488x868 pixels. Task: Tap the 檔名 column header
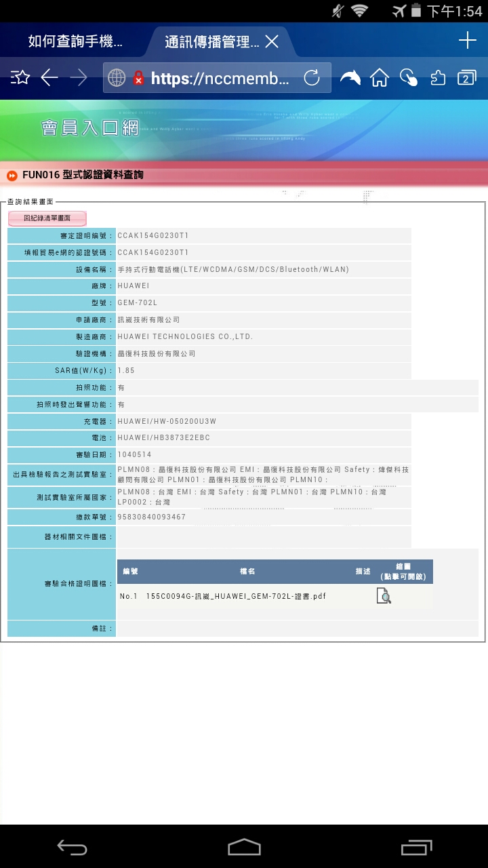(247, 572)
